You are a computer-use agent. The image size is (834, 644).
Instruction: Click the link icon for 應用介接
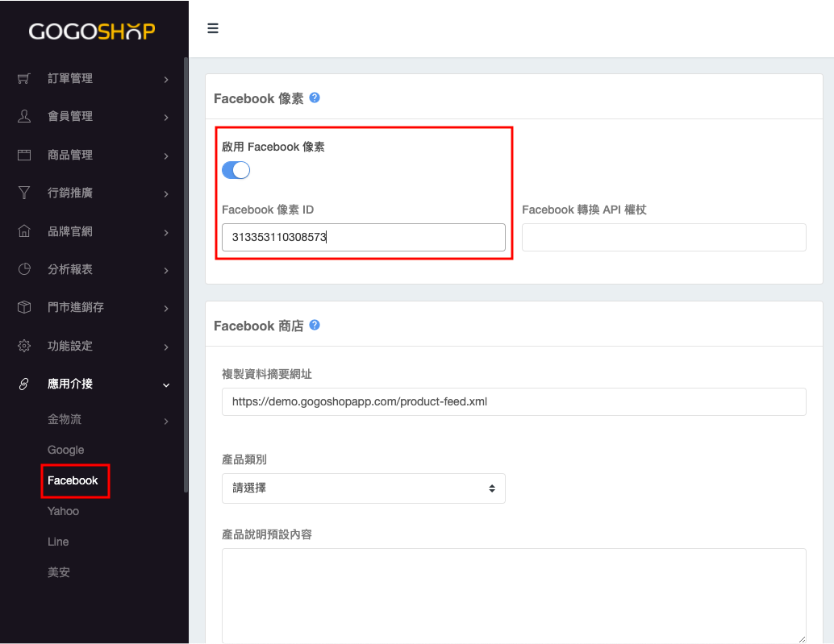point(24,384)
